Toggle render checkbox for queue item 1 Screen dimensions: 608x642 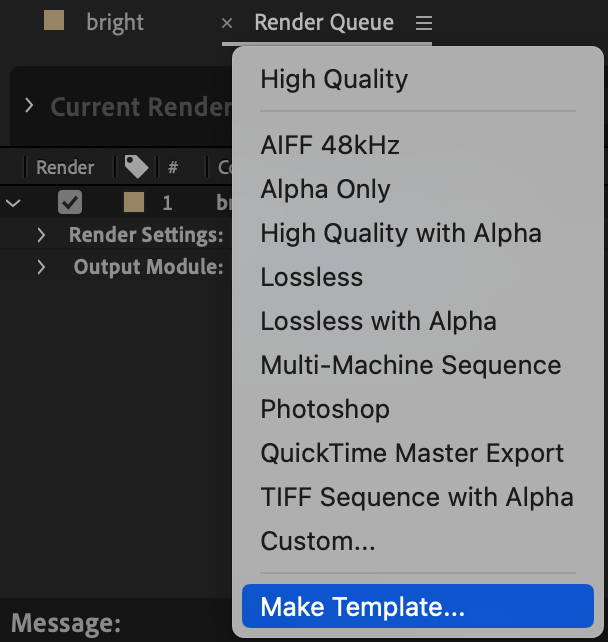click(70, 203)
